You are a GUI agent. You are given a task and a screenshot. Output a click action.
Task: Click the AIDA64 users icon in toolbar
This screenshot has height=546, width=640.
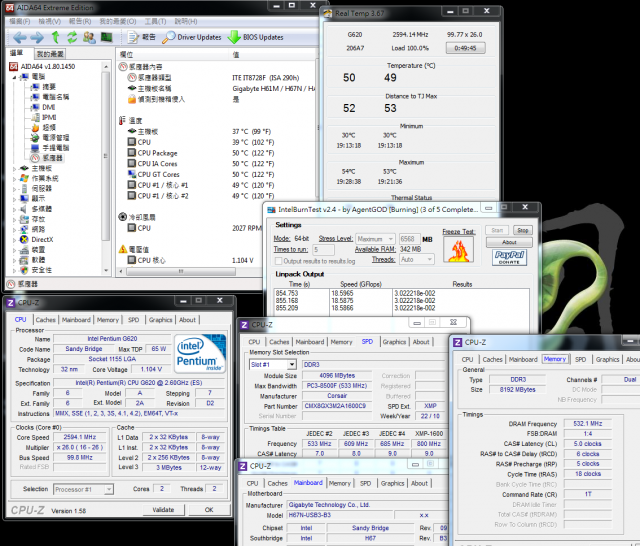pos(89,38)
